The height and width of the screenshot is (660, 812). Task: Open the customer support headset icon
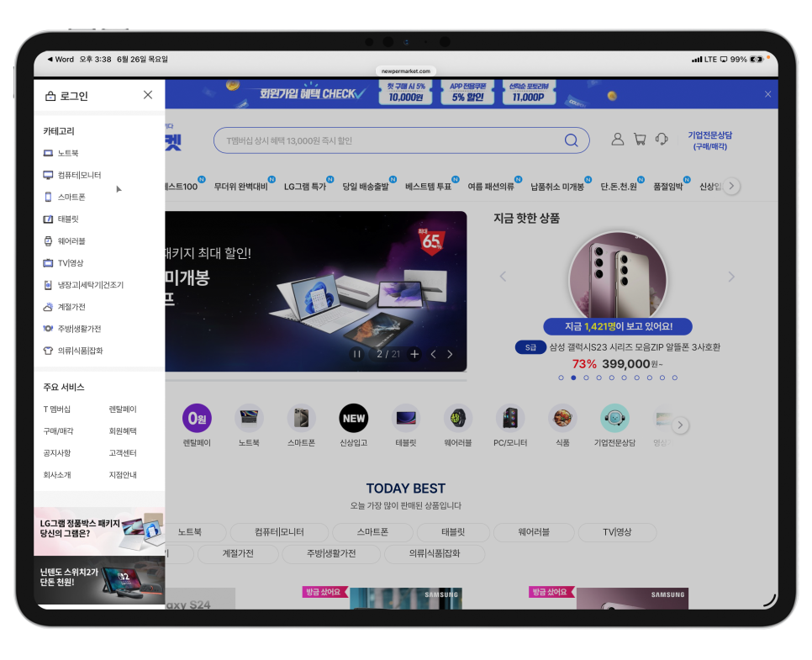(x=662, y=139)
